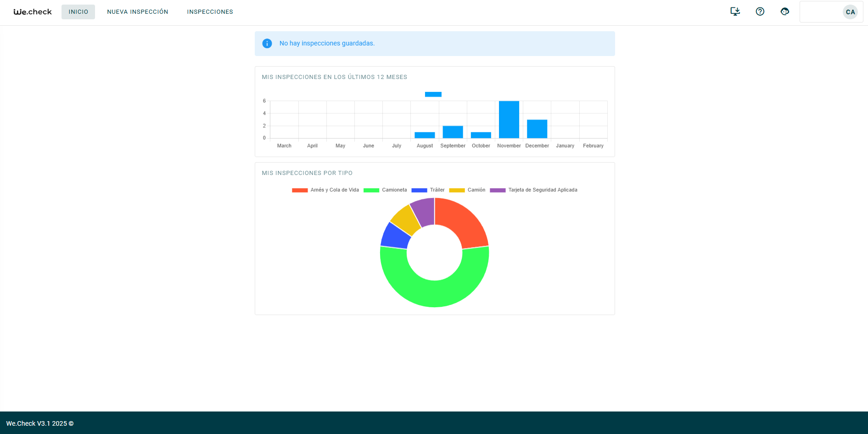Select the December bar in chart

[x=537, y=129]
